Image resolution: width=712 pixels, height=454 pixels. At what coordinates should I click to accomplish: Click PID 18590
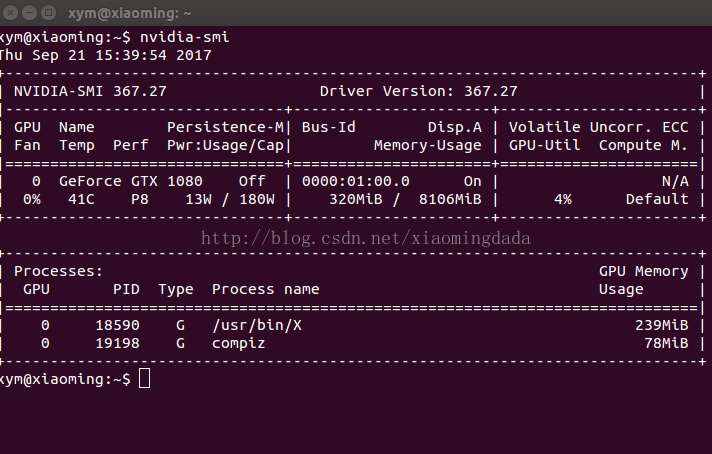coord(117,325)
